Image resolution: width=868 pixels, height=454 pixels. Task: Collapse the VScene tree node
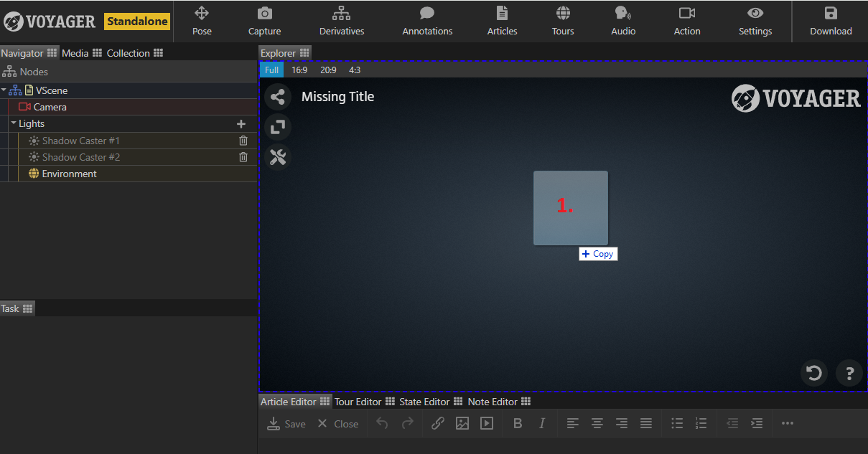pyautogui.click(x=4, y=90)
